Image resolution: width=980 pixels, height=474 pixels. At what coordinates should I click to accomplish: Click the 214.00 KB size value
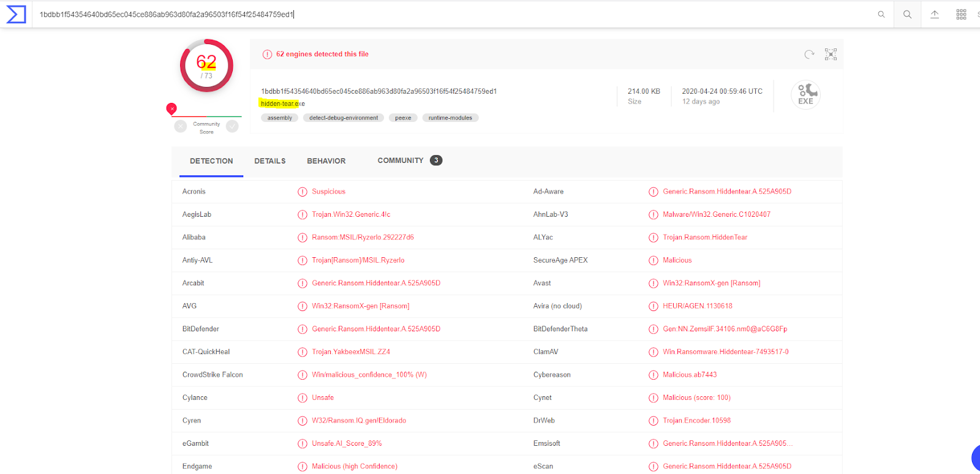click(x=644, y=91)
